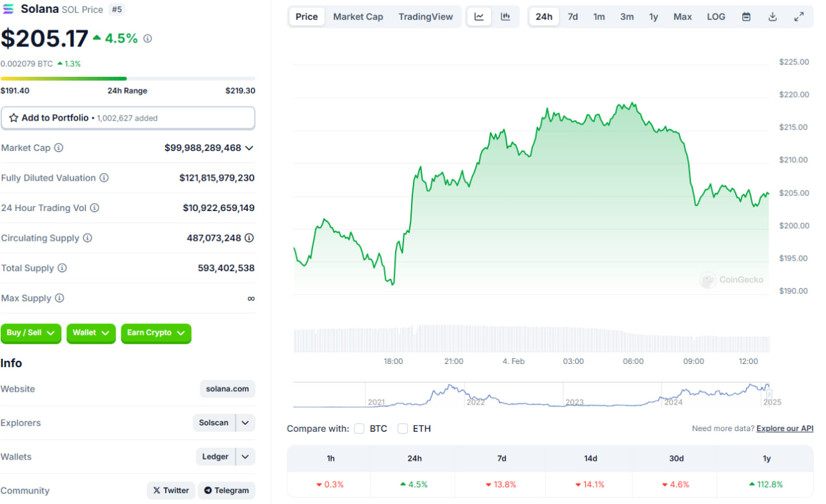Open the calendar date range picker
The width and height of the screenshot is (826, 504).
(x=746, y=17)
